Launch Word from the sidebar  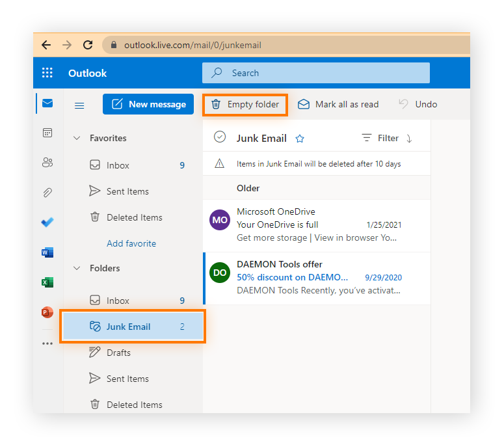[x=47, y=252]
